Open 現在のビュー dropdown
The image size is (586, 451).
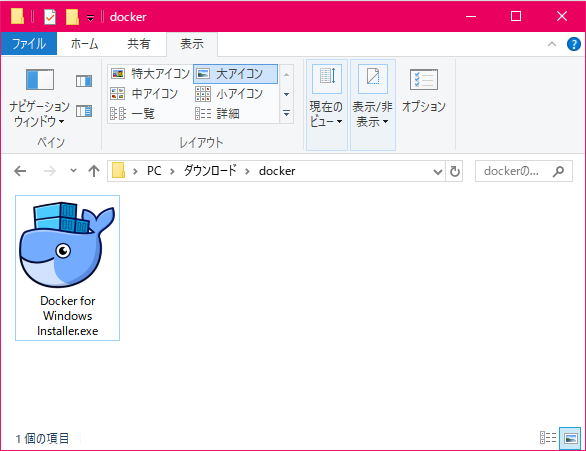coord(327,105)
